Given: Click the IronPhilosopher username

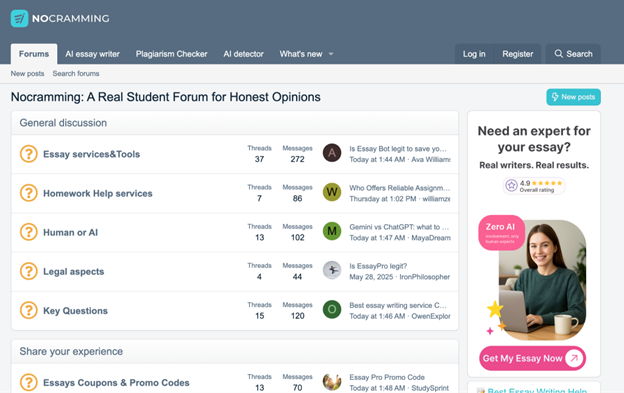Looking at the screenshot, I should pos(425,277).
